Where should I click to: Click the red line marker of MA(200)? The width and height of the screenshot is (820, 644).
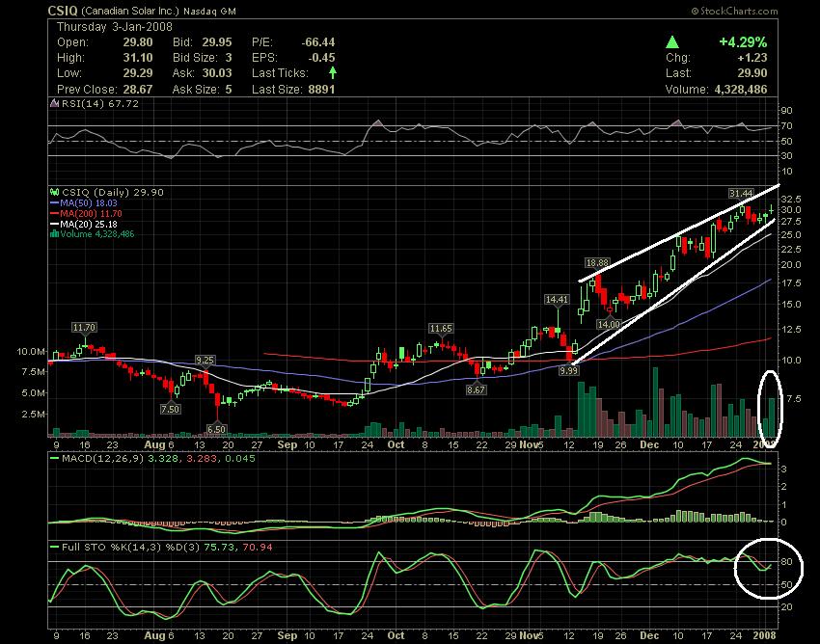[54, 214]
